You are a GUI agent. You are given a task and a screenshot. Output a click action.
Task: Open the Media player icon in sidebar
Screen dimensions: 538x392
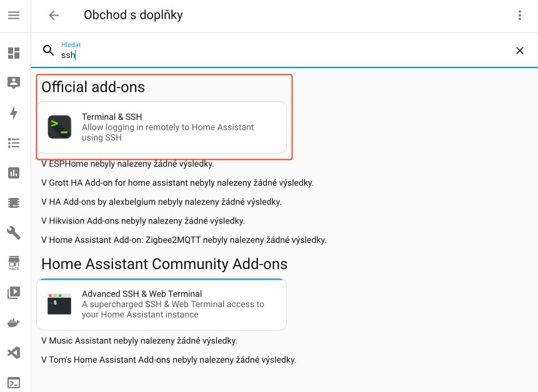click(x=14, y=292)
